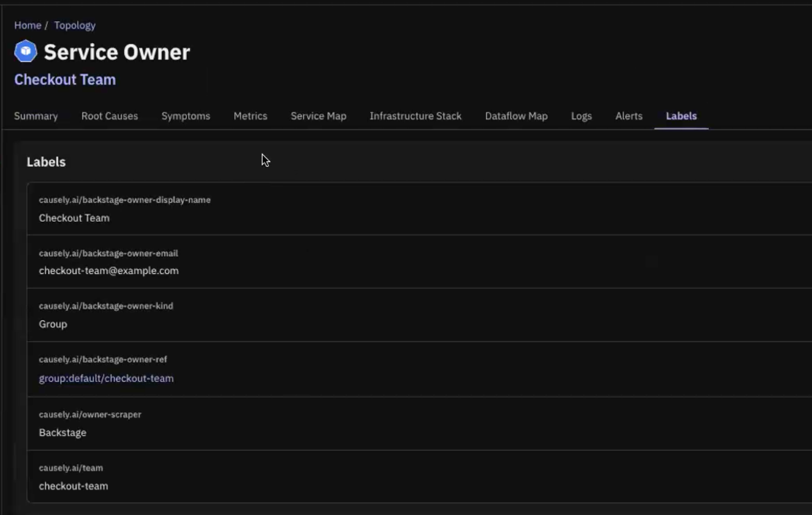Switch to the Summary tab

click(x=36, y=116)
